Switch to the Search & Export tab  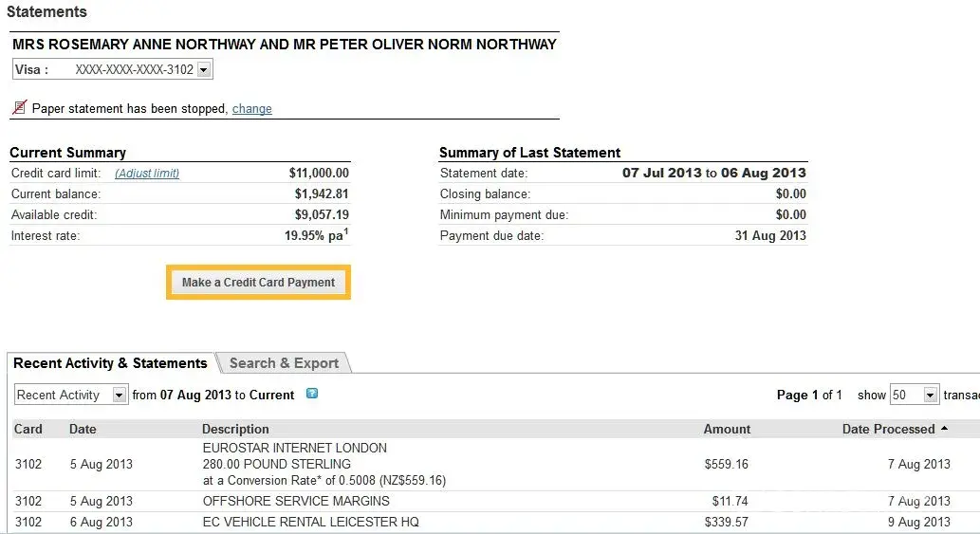click(284, 363)
